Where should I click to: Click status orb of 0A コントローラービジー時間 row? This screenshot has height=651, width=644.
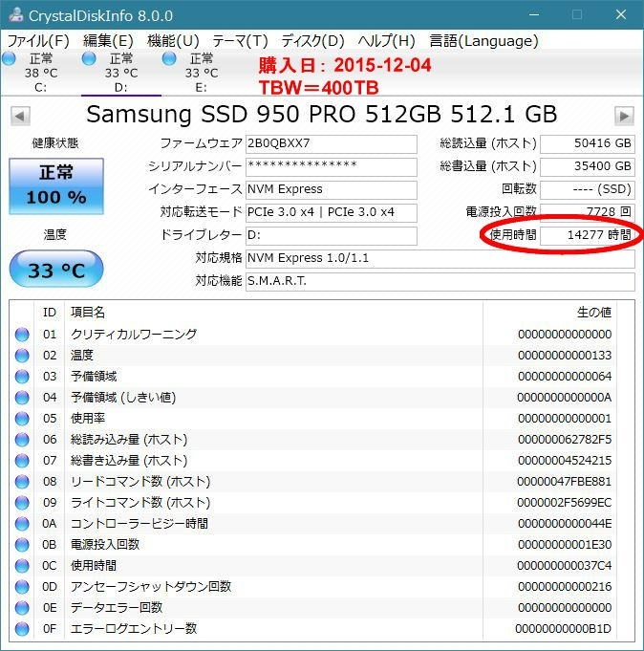pos(22,524)
